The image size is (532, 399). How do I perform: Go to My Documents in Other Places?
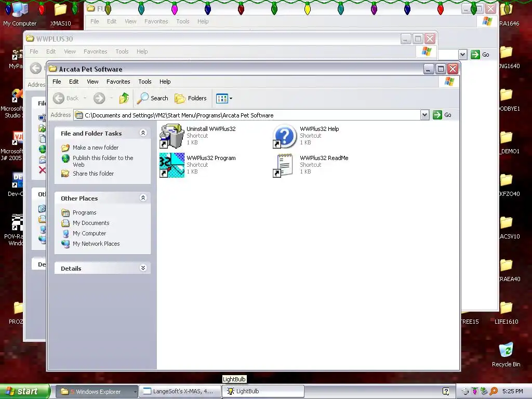click(x=91, y=223)
